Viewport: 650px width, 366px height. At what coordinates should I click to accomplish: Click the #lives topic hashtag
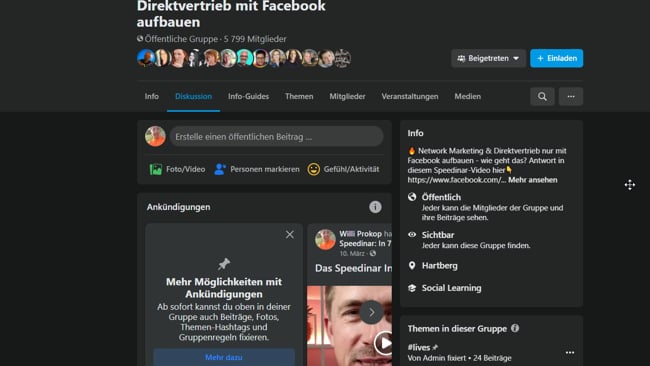[419, 347]
